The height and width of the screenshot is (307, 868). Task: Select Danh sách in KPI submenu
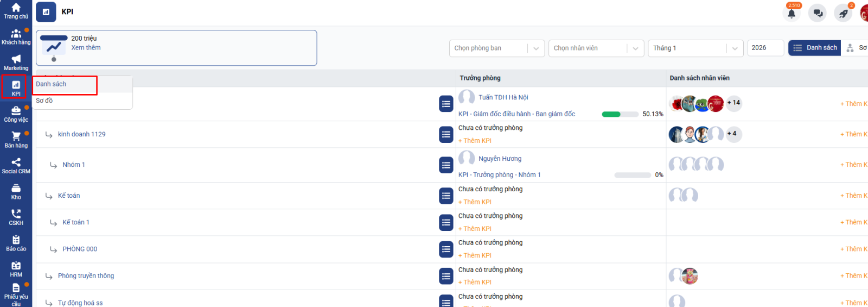click(52, 84)
